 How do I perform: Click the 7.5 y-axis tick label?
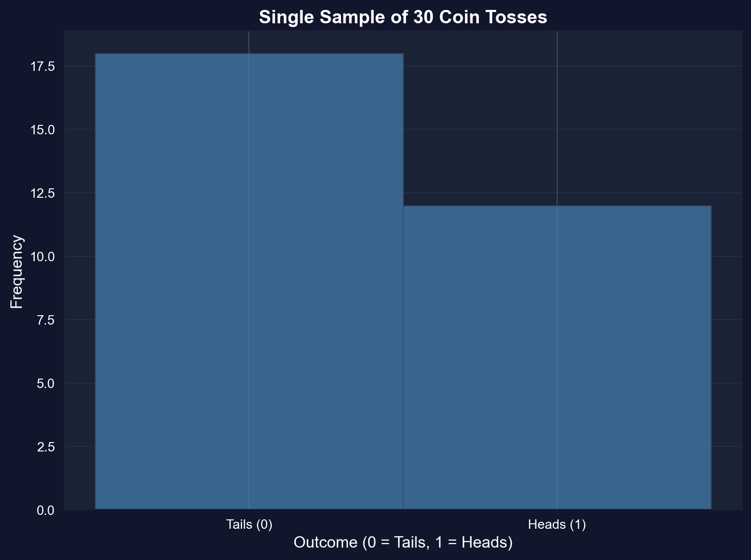[x=47, y=320]
